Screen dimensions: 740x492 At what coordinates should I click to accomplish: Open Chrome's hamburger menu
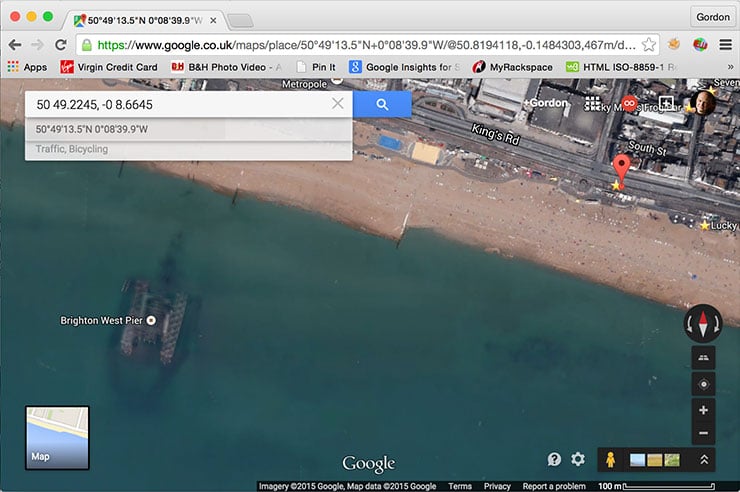[x=725, y=45]
